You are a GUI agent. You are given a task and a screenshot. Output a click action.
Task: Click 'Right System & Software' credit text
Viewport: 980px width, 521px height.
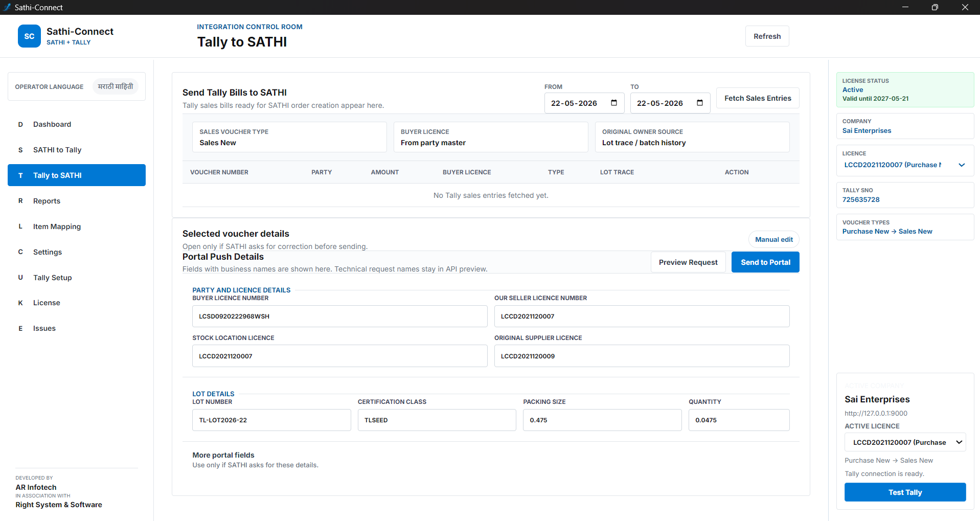coord(59,505)
